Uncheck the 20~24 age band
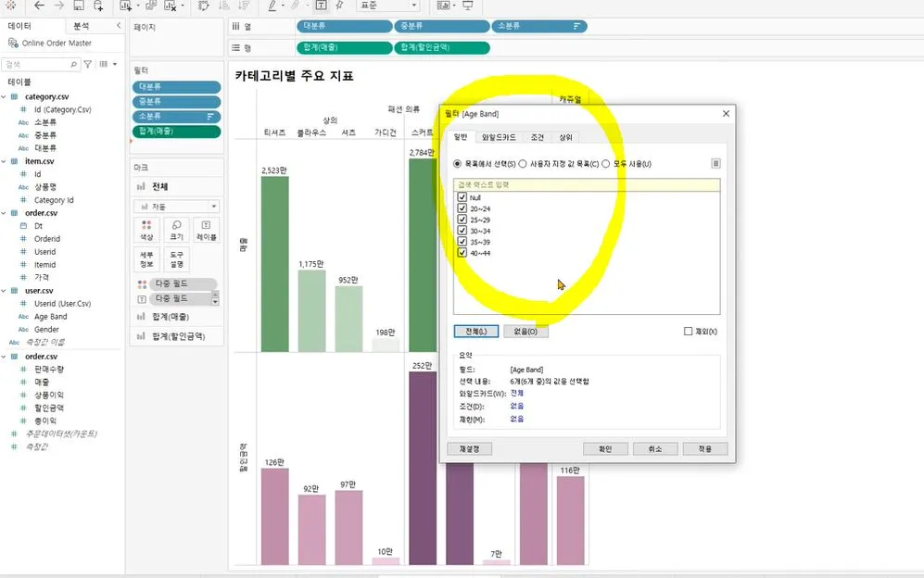This screenshot has width=924, height=578. point(462,208)
